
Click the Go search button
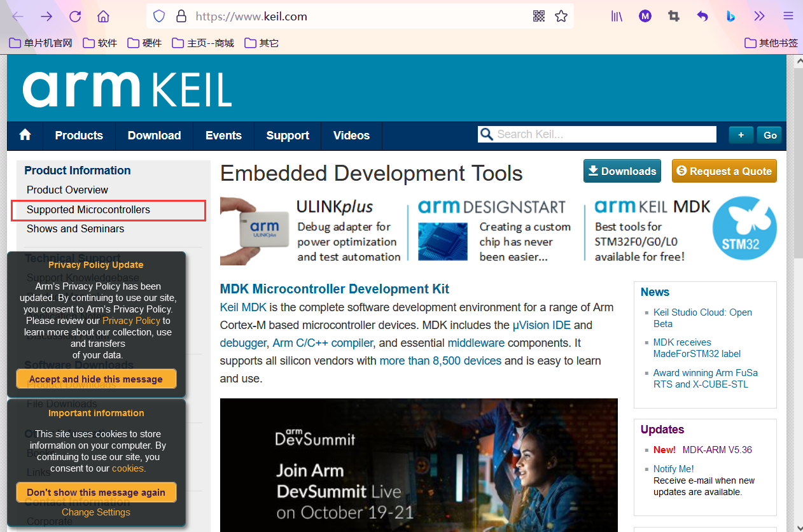point(770,135)
